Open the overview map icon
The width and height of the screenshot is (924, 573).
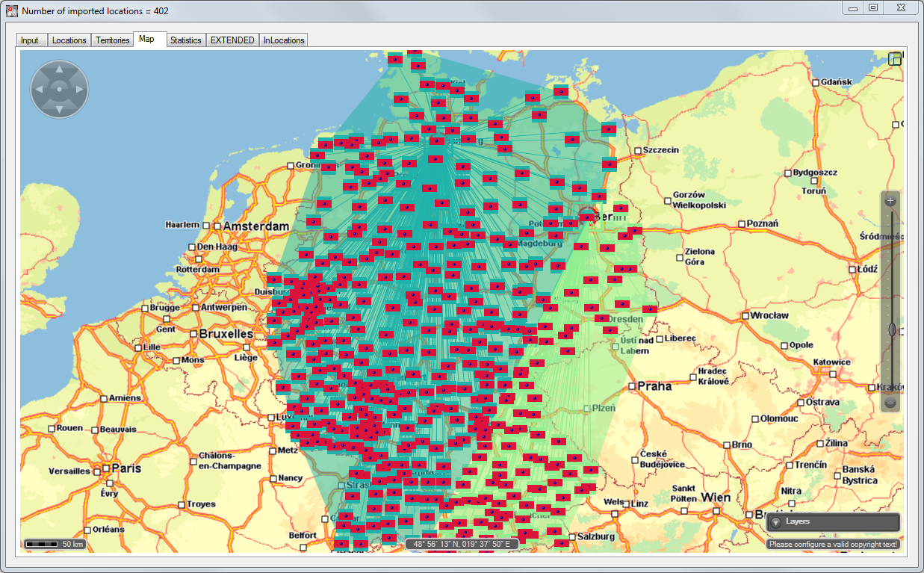(x=895, y=59)
